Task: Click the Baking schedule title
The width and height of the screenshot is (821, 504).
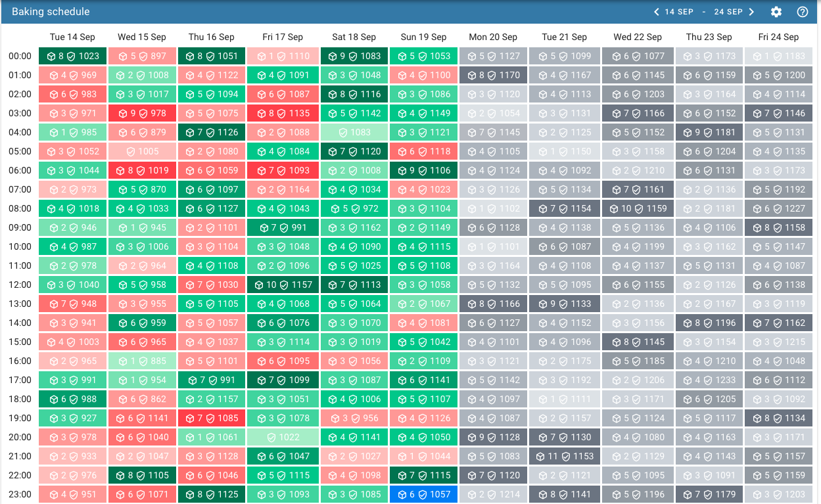Action: [x=51, y=12]
